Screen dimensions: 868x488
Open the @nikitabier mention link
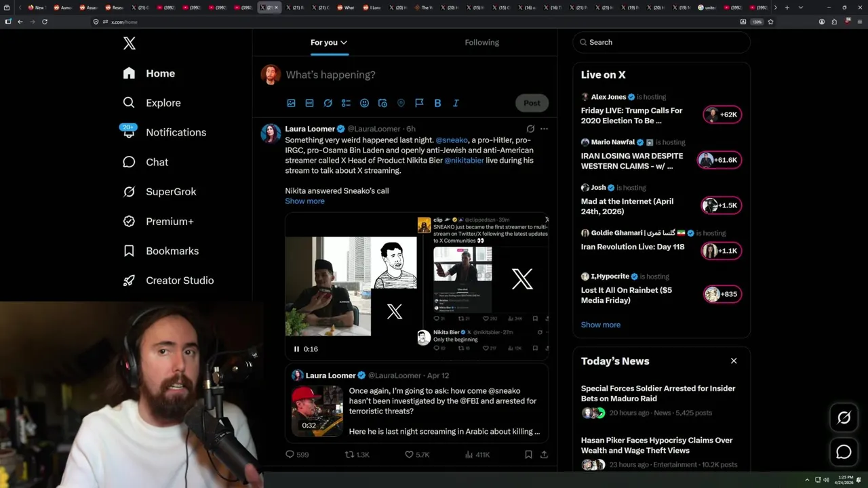(x=464, y=161)
